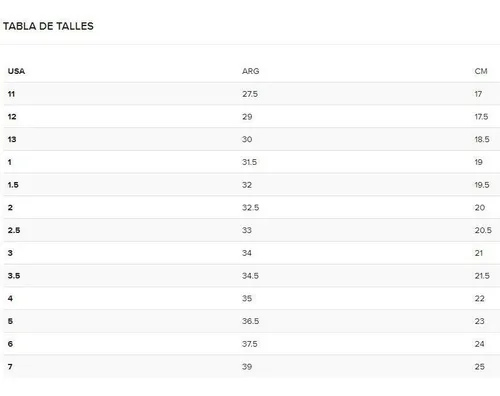Click ARG size 32.5 value
This screenshot has height=396, width=500.
pos(251,208)
